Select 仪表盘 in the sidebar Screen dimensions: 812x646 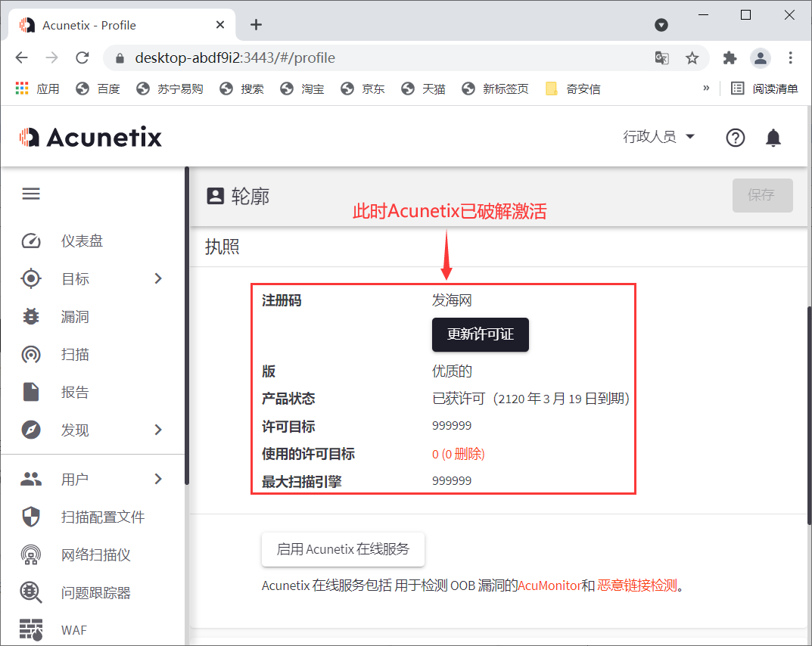coord(82,241)
